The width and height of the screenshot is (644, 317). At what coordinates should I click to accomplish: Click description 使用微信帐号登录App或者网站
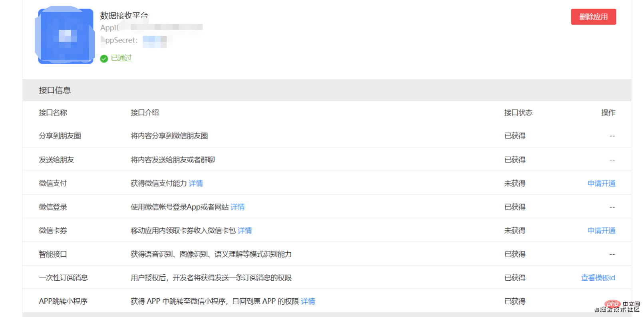click(180, 207)
